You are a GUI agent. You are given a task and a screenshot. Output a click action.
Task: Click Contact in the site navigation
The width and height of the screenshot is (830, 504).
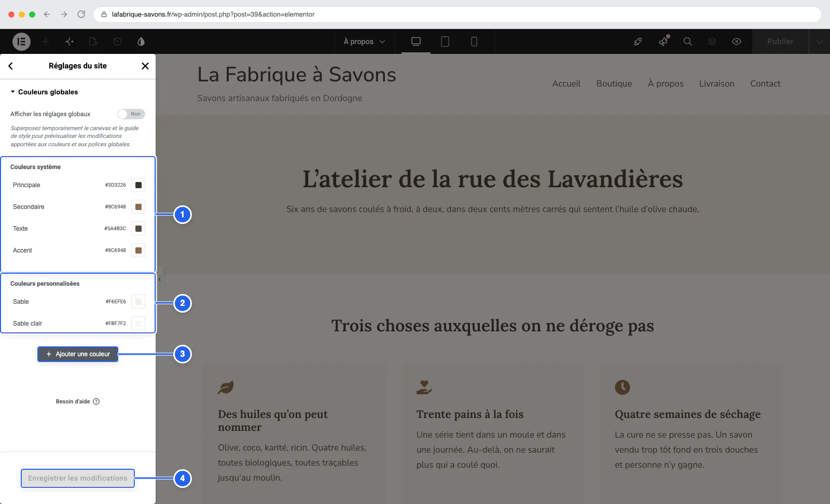tap(765, 83)
